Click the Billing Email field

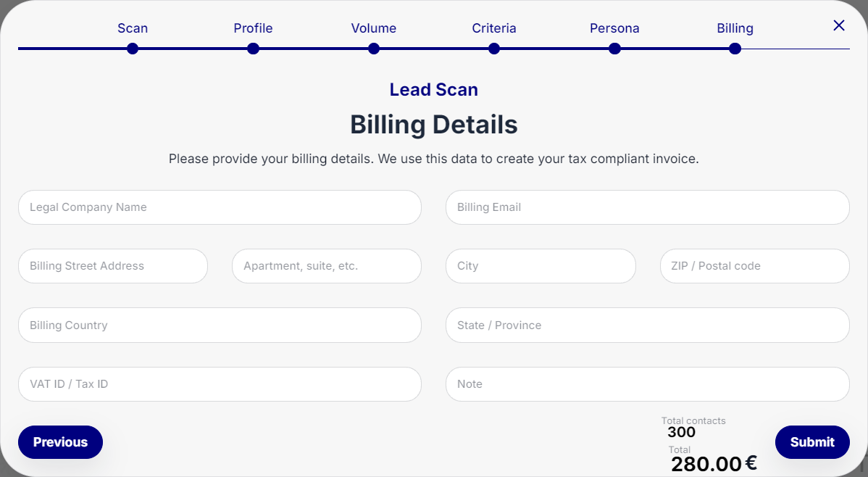(x=647, y=207)
